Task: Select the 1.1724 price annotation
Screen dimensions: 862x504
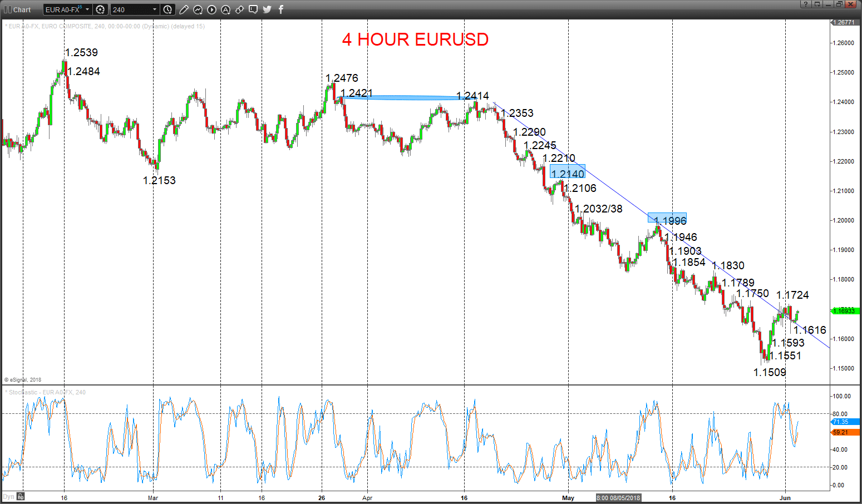Action: pyautogui.click(x=792, y=295)
